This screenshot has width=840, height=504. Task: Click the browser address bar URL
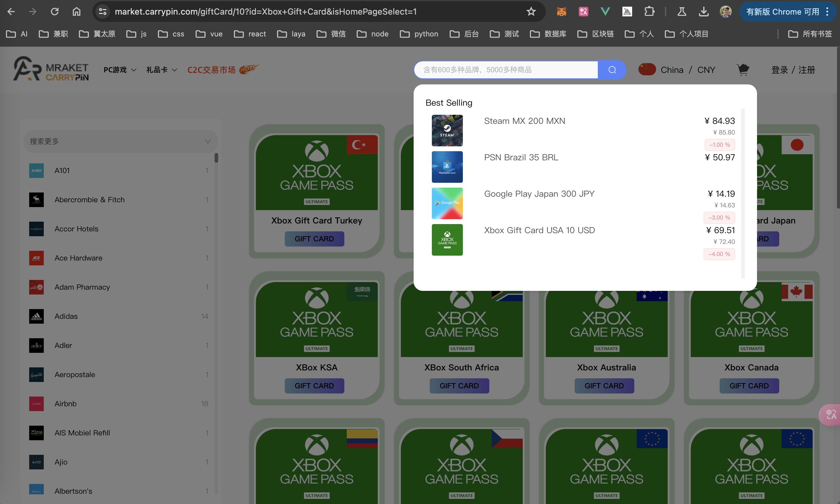click(266, 12)
